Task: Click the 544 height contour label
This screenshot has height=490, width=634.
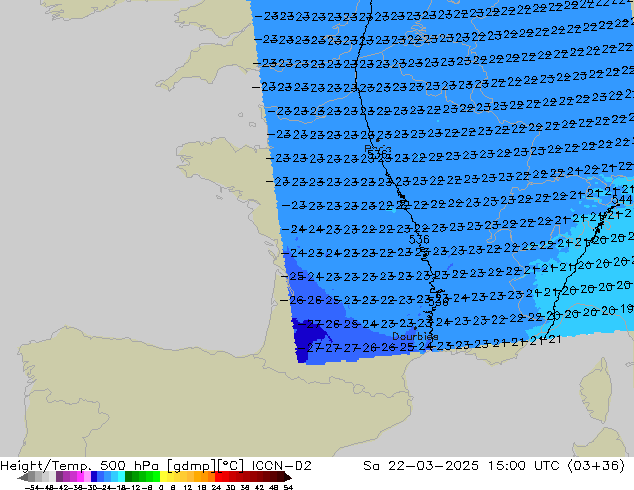Action: click(x=622, y=200)
